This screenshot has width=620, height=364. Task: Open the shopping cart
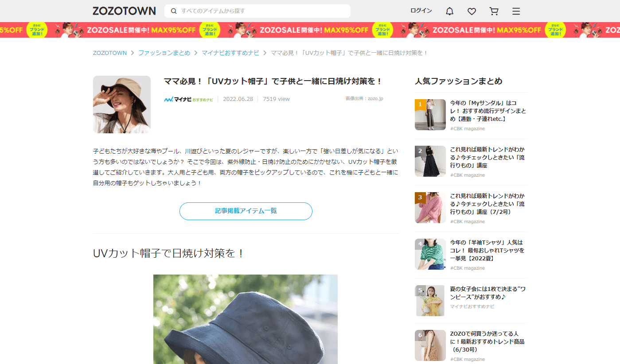pyautogui.click(x=494, y=12)
